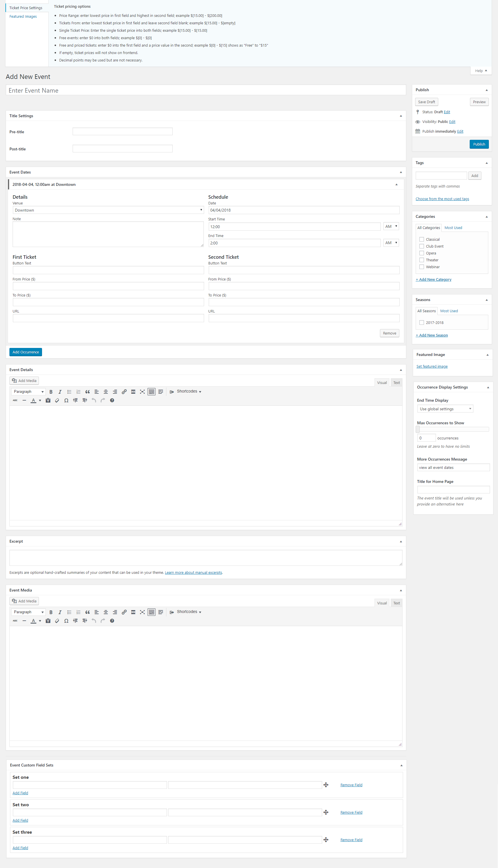Check the 2017-2018 season

tap(422, 322)
